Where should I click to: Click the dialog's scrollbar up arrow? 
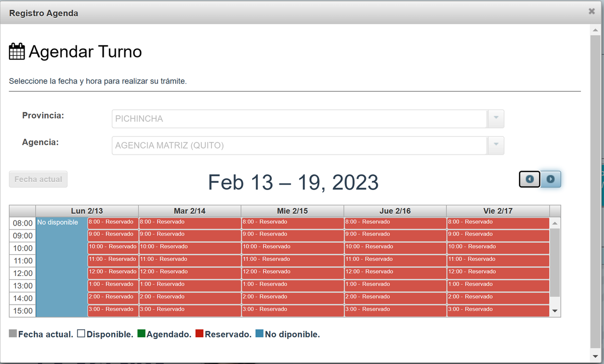(x=595, y=31)
